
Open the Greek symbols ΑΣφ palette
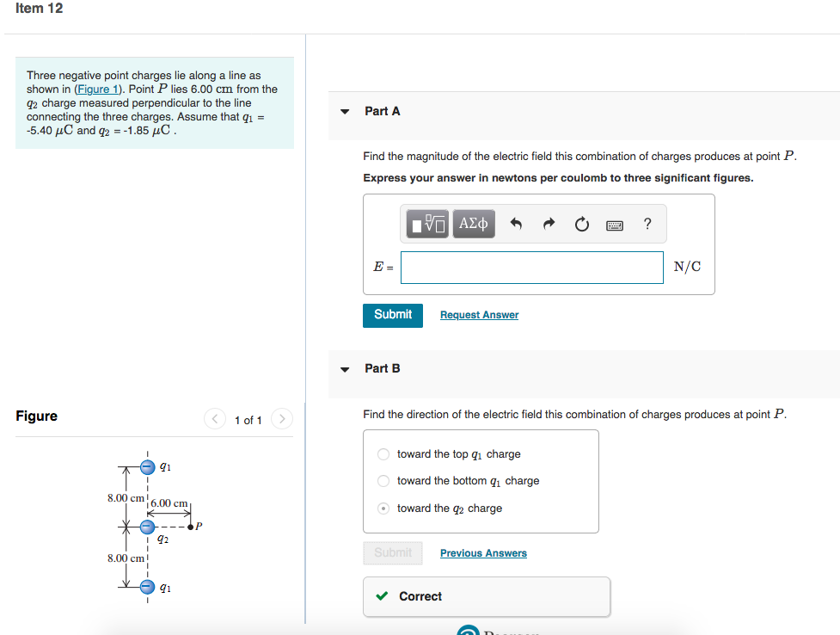473,224
